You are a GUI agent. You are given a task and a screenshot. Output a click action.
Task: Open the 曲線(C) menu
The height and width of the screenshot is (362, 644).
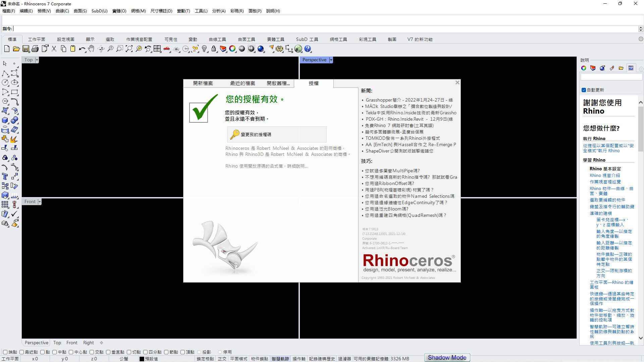(x=62, y=11)
